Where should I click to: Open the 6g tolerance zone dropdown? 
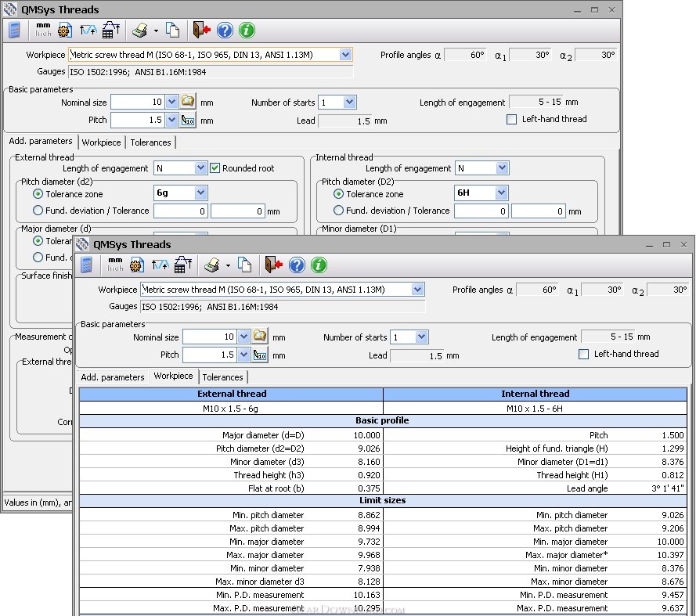point(200,193)
